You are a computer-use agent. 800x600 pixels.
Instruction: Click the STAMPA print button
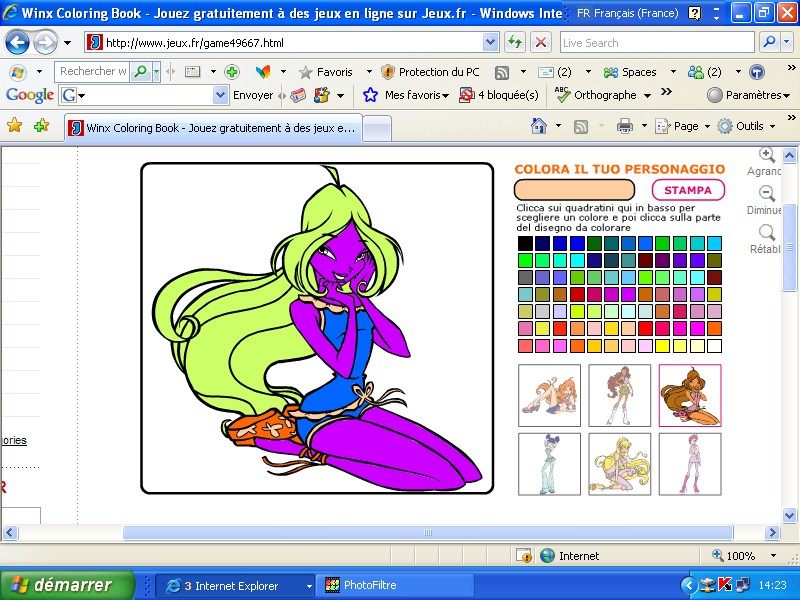[688, 190]
